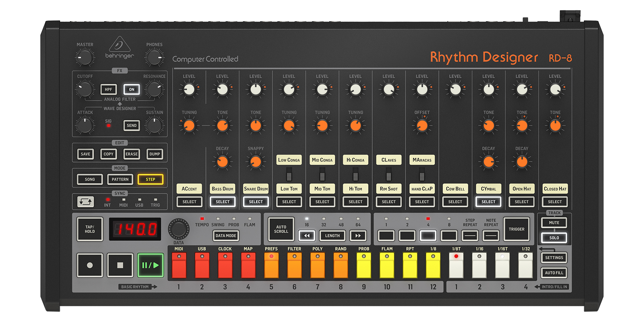Viewport: 644px width, 322px height.
Task: Flip the Low Conga/Low Tom switch
Action: [289, 175]
